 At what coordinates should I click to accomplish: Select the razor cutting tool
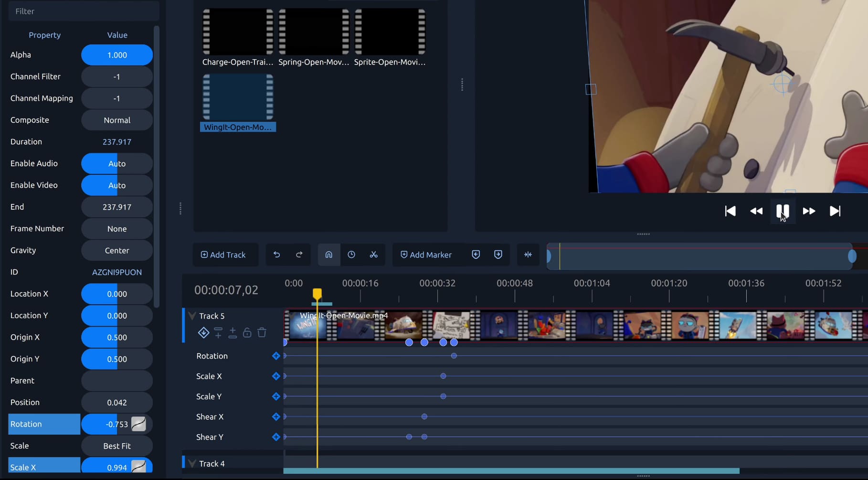pyautogui.click(x=374, y=255)
